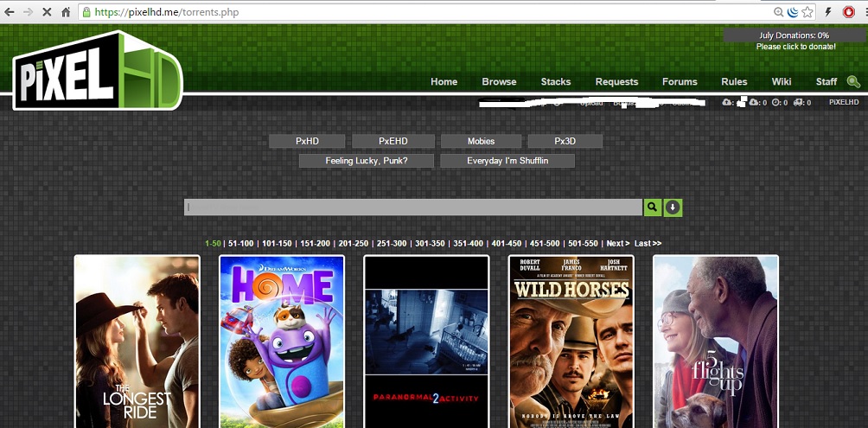Focus the torrent search input field
The height and width of the screenshot is (428, 868).
pos(413,207)
